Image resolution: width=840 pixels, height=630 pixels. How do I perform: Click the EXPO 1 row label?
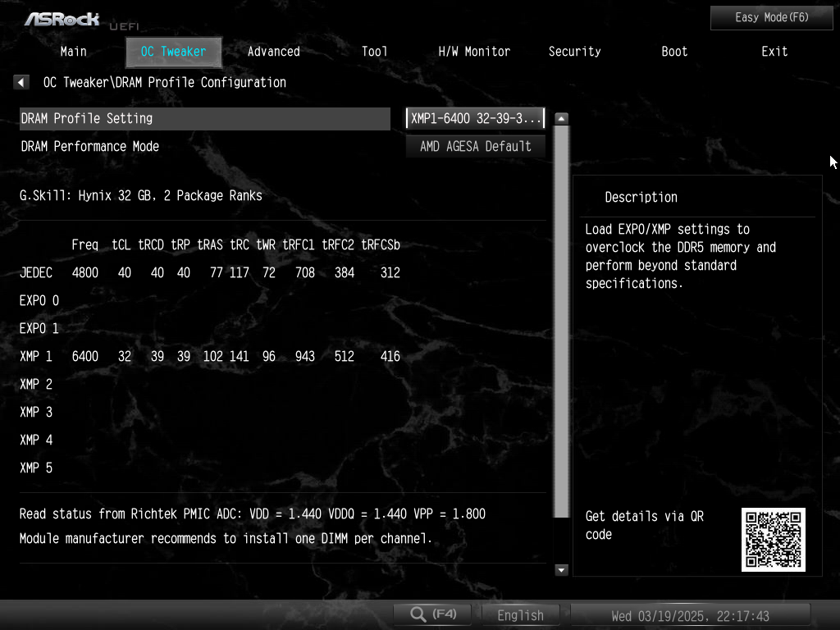pos(39,328)
